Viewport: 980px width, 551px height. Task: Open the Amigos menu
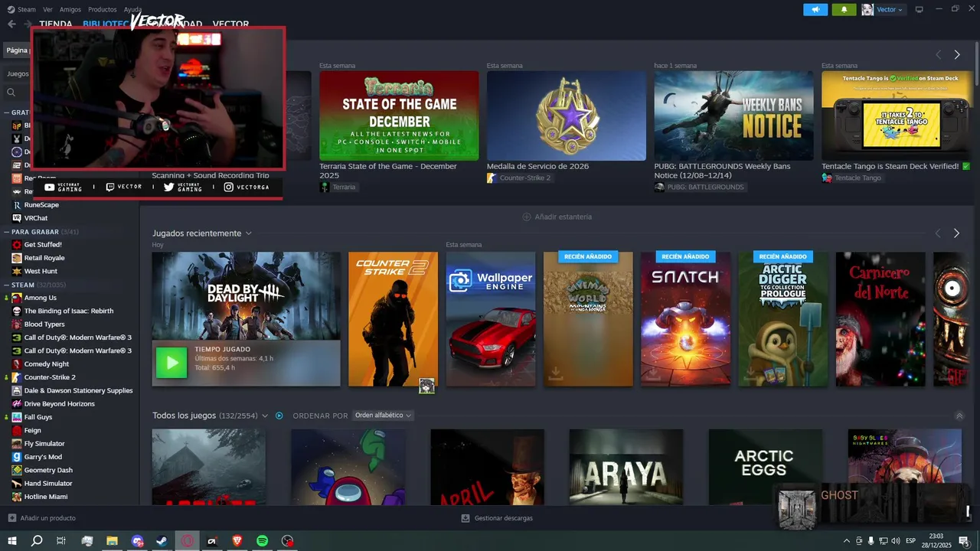(70, 9)
